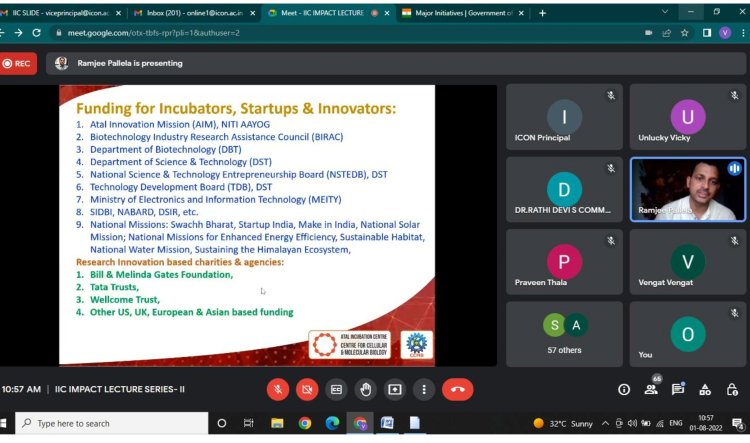Click Windows taskbar search box
The height and width of the screenshot is (443, 750).
pos(112,423)
